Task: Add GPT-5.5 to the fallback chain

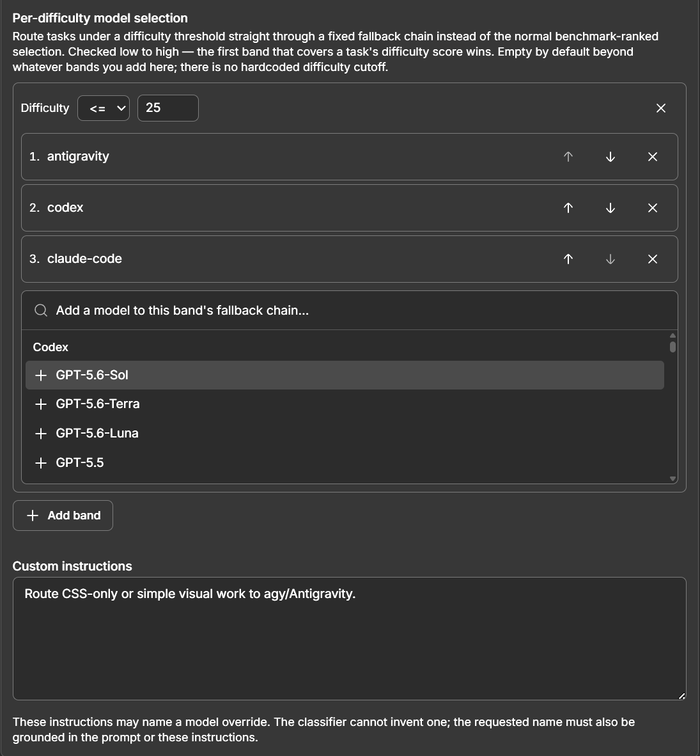Action: [345, 463]
